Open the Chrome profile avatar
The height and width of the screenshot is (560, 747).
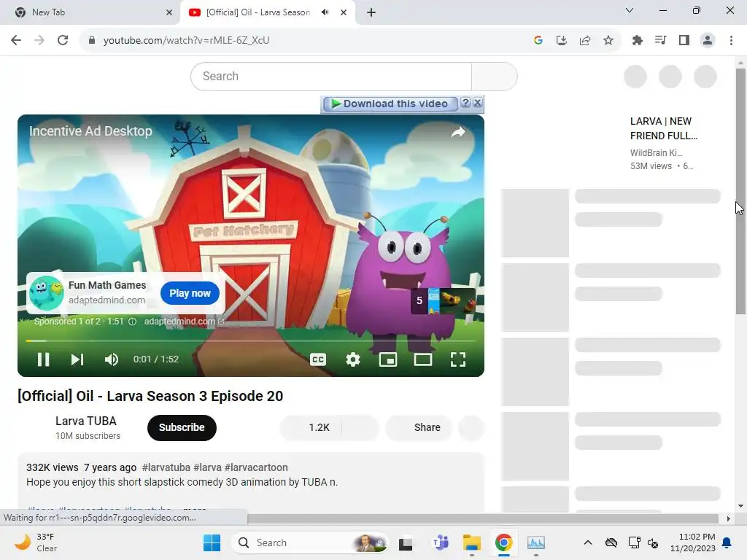[708, 41]
